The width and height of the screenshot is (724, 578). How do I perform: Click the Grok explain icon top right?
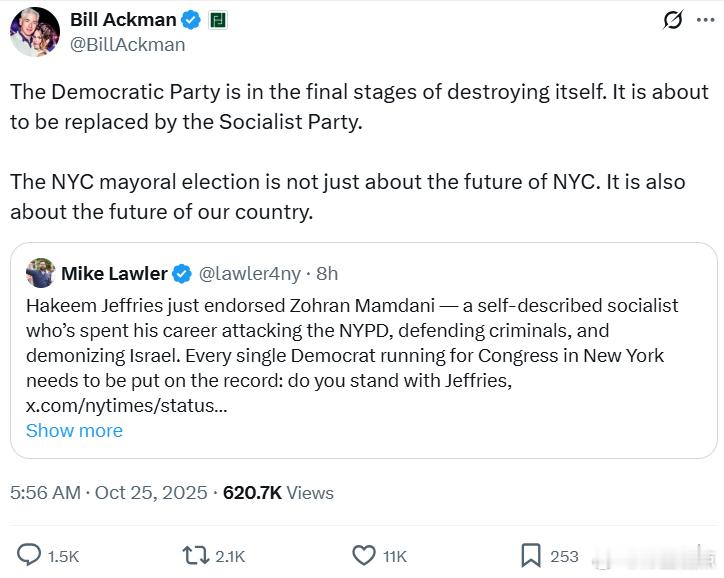tap(673, 20)
